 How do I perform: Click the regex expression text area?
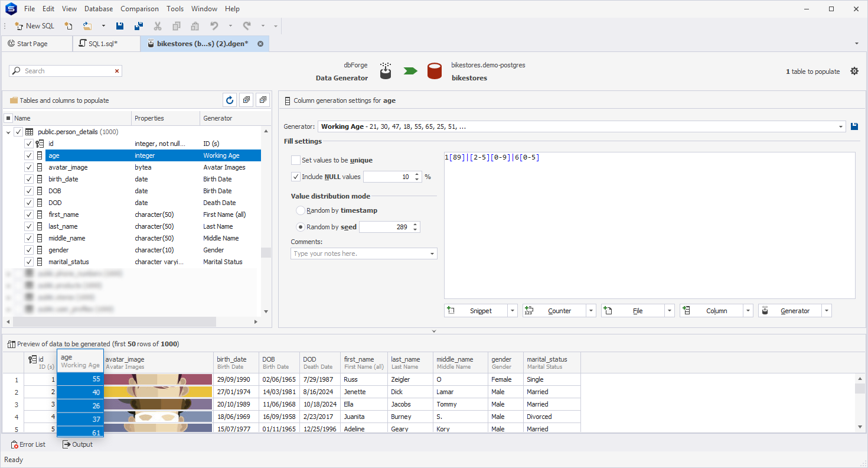(x=650, y=225)
